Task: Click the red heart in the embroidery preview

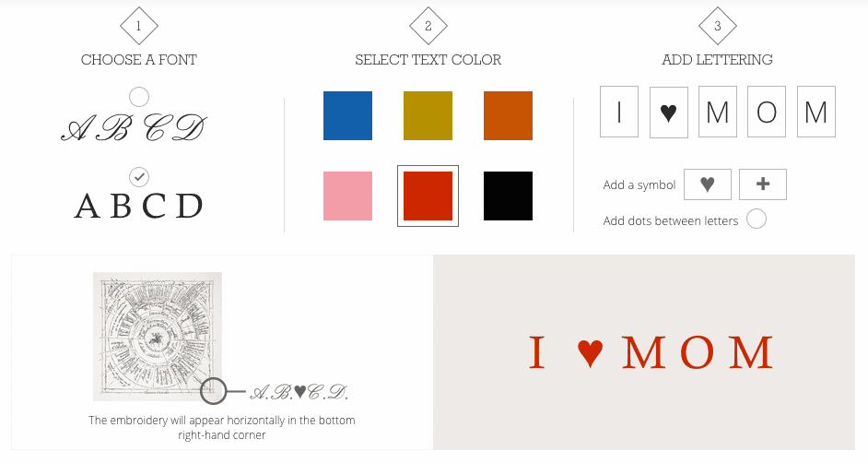Action: [590, 353]
